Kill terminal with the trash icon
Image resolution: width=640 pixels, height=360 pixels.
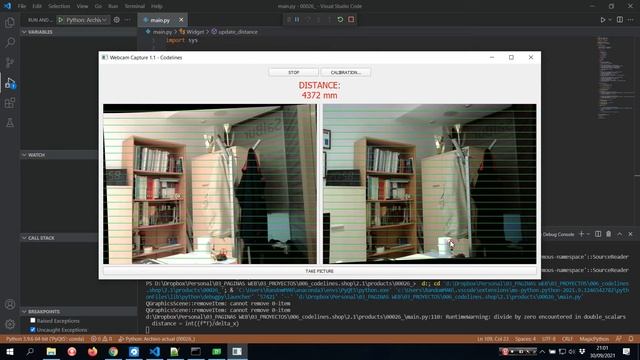point(609,234)
